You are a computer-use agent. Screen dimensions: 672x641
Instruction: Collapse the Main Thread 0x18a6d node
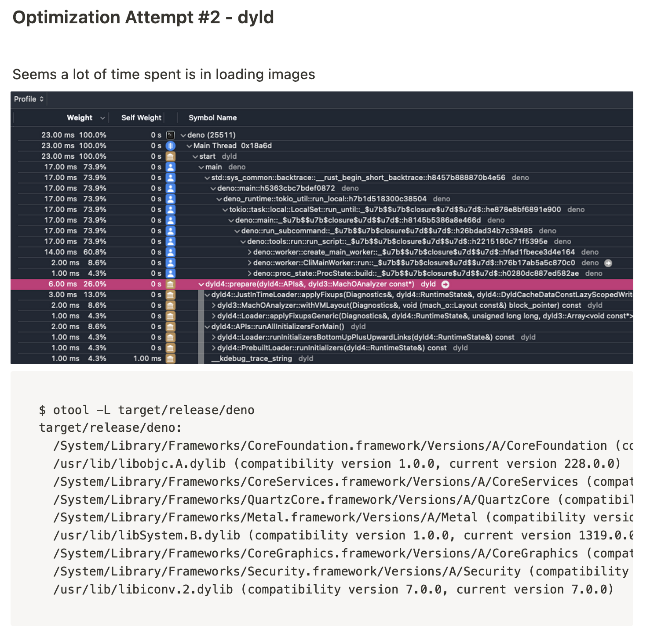point(190,146)
